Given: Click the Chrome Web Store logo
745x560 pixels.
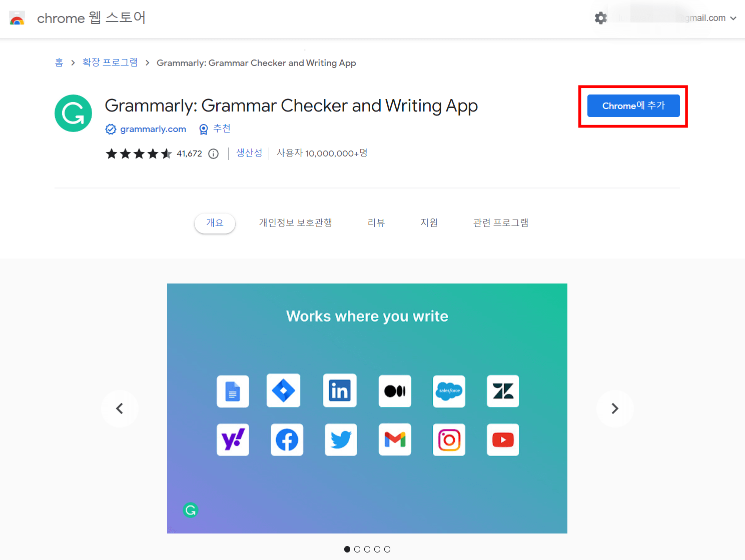Looking at the screenshot, I should tap(17, 18).
